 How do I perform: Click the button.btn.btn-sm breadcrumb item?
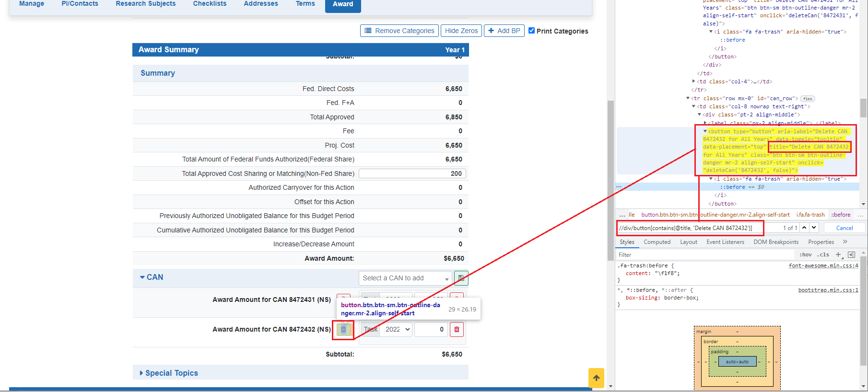pos(716,215)
